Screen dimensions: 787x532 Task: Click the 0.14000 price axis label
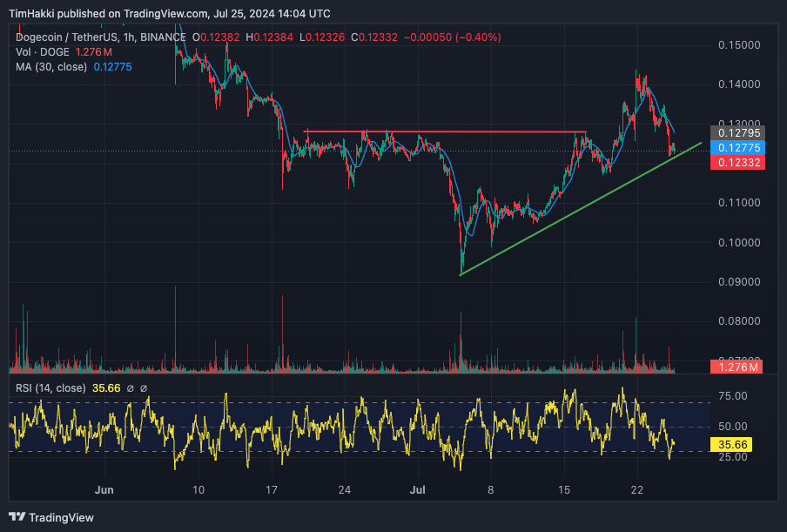(x=739, y=84)
